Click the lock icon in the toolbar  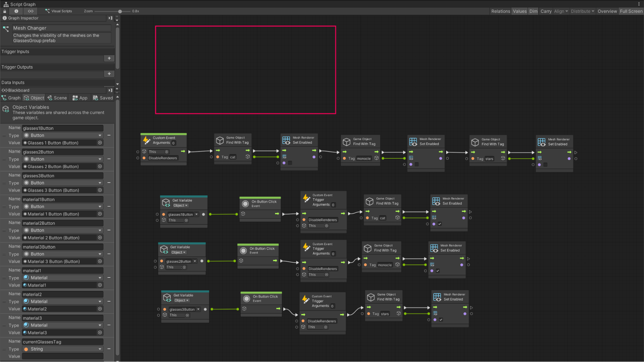pos(5,11)
